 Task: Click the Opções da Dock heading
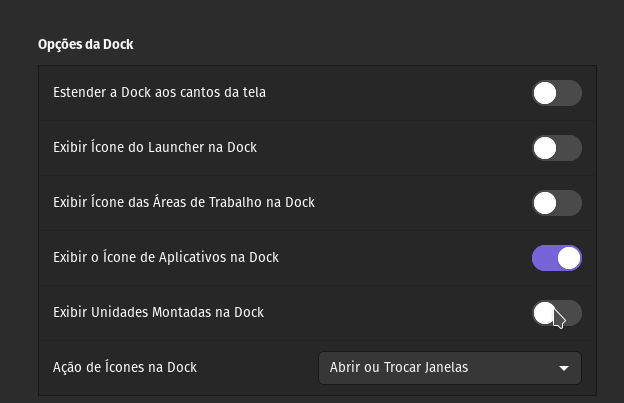pyautogui.click(x=86, y=44)
